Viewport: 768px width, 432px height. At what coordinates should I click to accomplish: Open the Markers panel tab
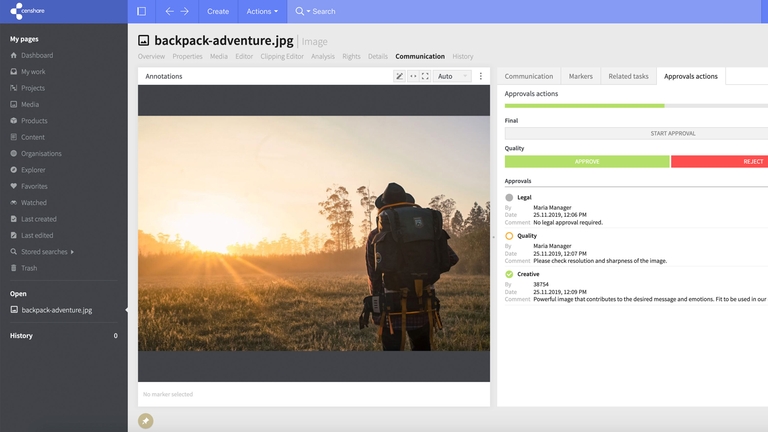pyautogui.click(x=580, y=76)
